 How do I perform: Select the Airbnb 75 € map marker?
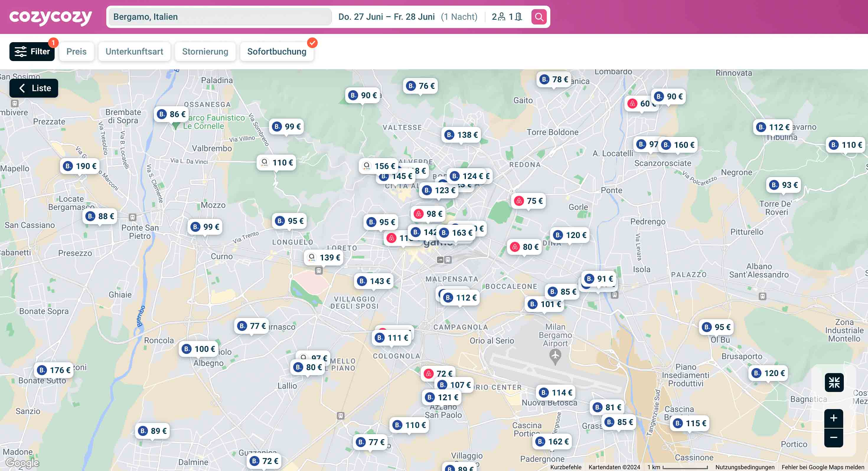[x=528, y=201]
